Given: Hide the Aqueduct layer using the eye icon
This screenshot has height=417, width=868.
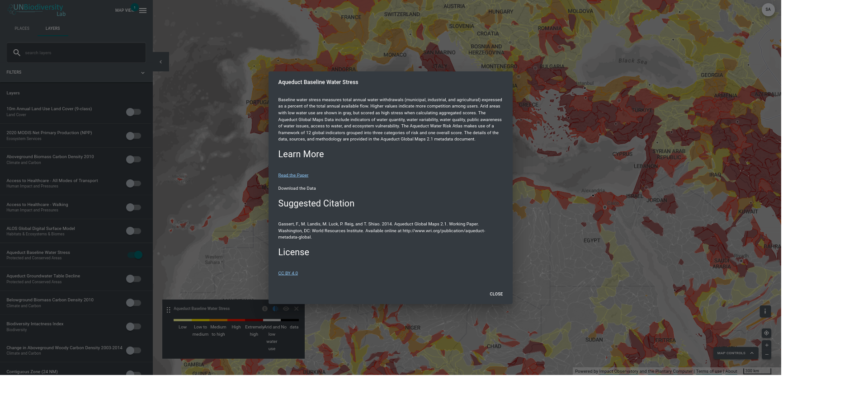Looking at the screenshot, I should [286, 309].
